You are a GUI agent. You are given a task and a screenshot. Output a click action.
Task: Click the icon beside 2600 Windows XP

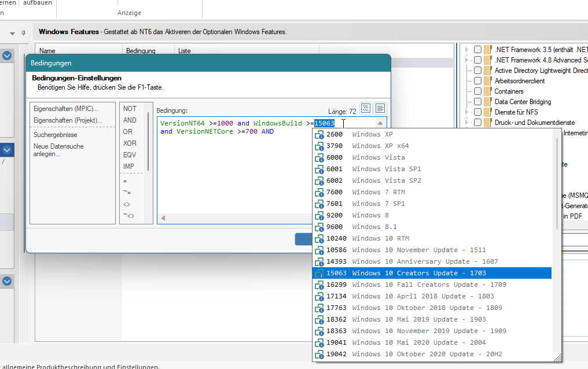tap(319, 135)
